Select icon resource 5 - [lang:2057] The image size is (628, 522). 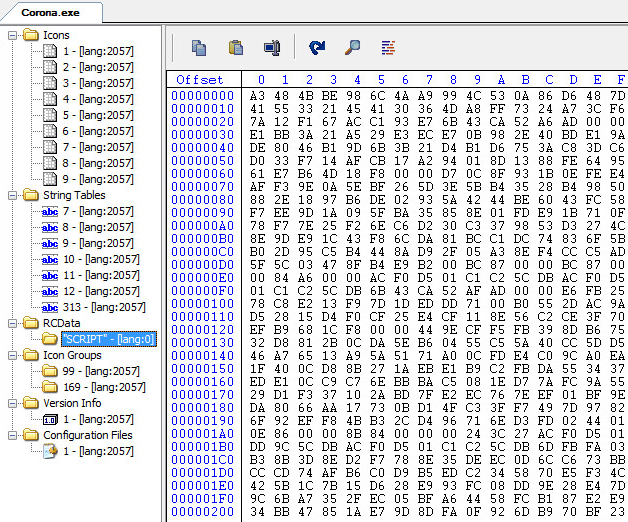pyautogui.click(x=98, y=115)
